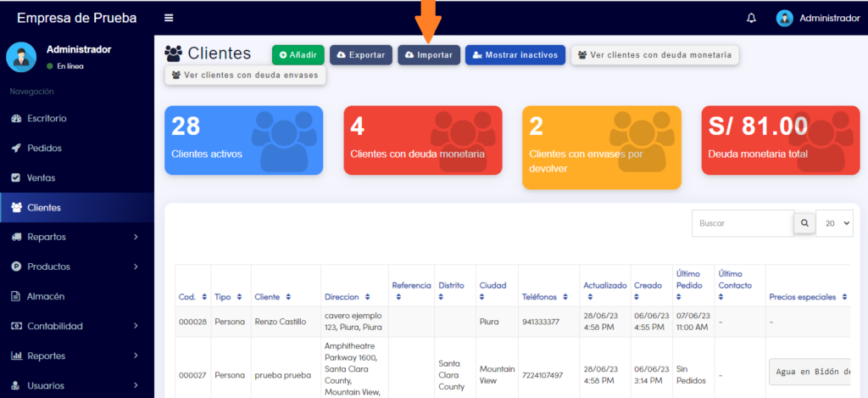This screenshot has width=868, height=398.
Task: Click the sidebar Administrador profile picture
Action: click(21, 57)
